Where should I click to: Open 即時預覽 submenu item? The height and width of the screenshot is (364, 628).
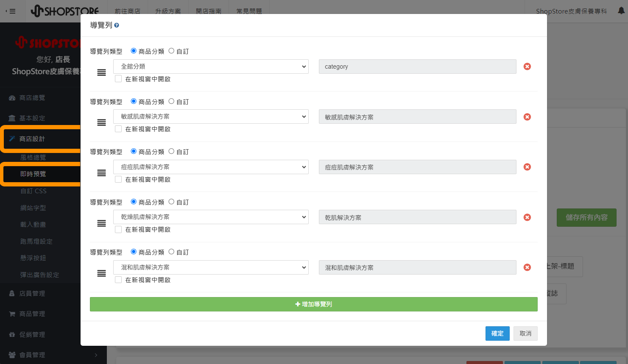pyautogui.click(x=33, y=174)
